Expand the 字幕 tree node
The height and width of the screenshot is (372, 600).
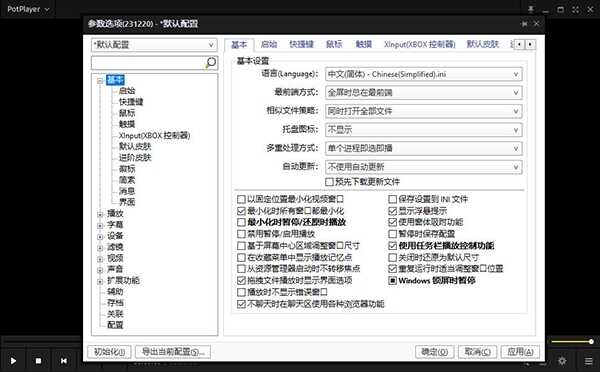coord(100,225)
